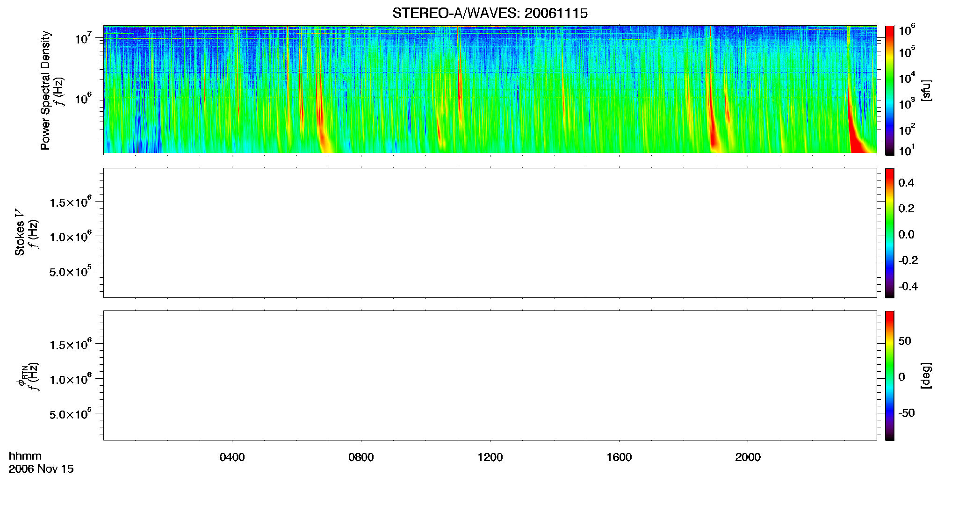Click the 1600 time axis label
The height and width of the screenshot is (505, 980).
619,457
